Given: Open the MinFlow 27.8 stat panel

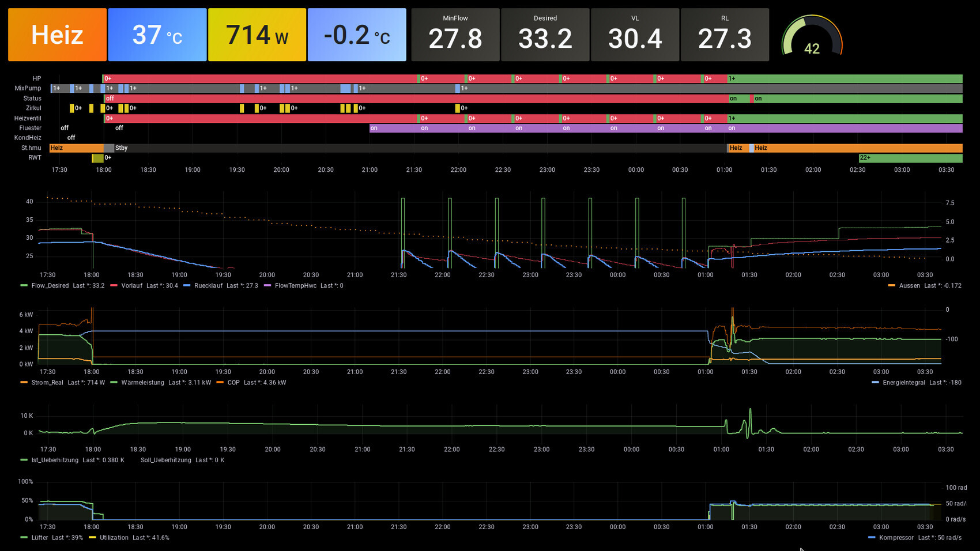Looking at the screenshot, I should (455, 35).
